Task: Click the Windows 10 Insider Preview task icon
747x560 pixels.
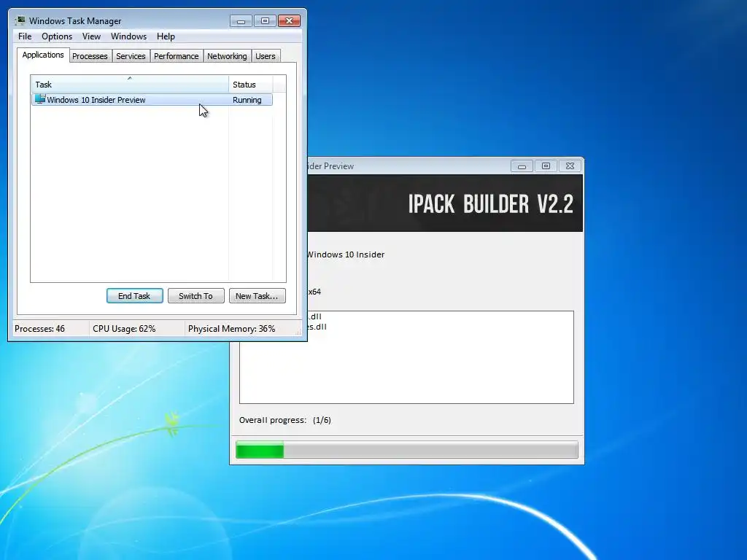Action: pyautogui.click(x=40, y=99)
